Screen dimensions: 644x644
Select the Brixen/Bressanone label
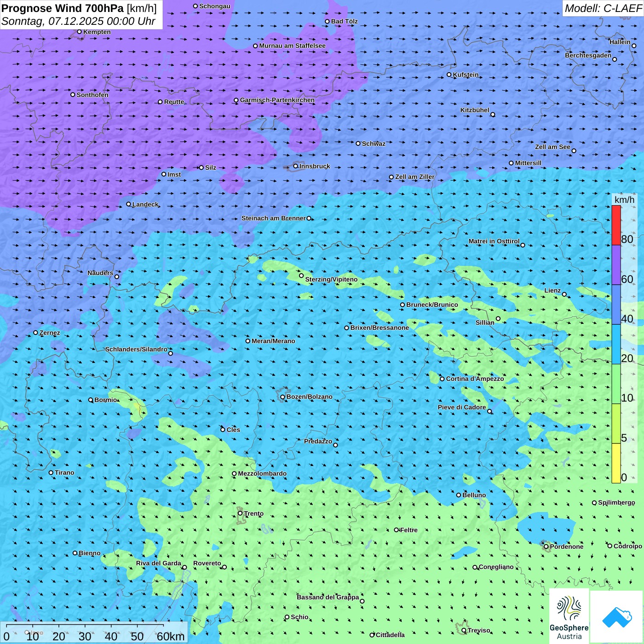coord(379,328)
